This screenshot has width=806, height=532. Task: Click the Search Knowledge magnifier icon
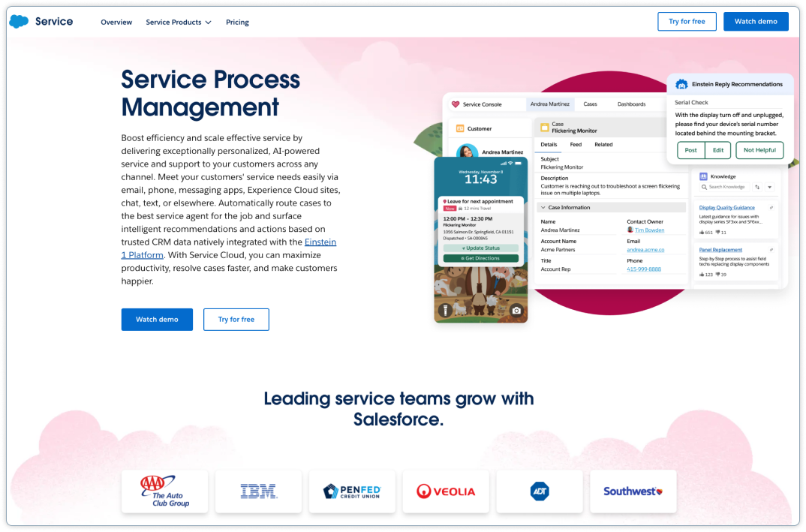704,187
